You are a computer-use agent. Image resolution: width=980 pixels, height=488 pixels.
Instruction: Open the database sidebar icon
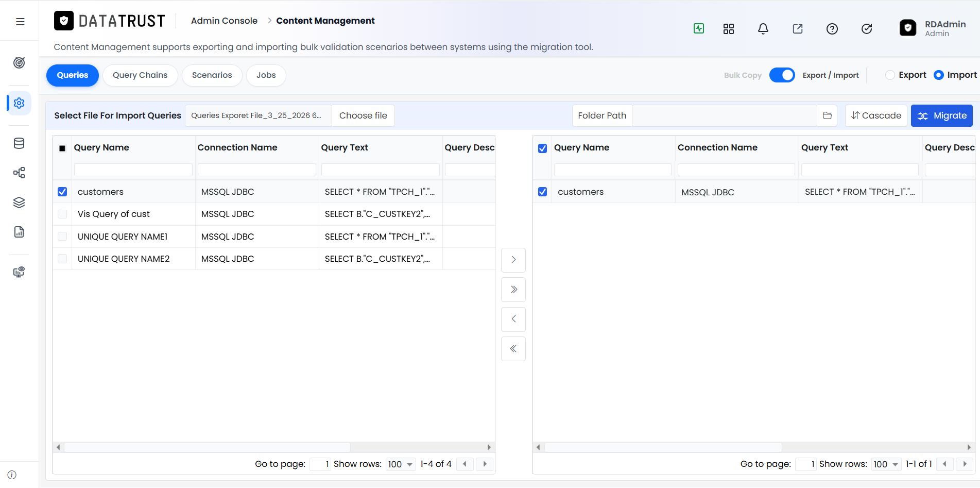19,143
